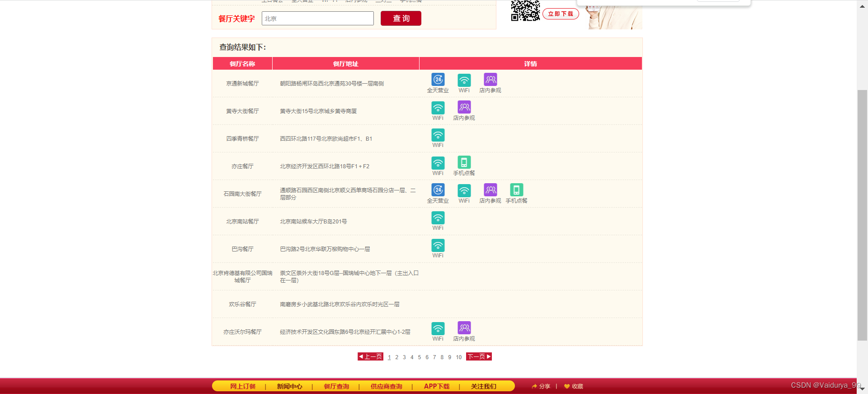Click the 收藏 favorite heart link
The height and width of the screenshot is (394, 868).
(574, 386)
